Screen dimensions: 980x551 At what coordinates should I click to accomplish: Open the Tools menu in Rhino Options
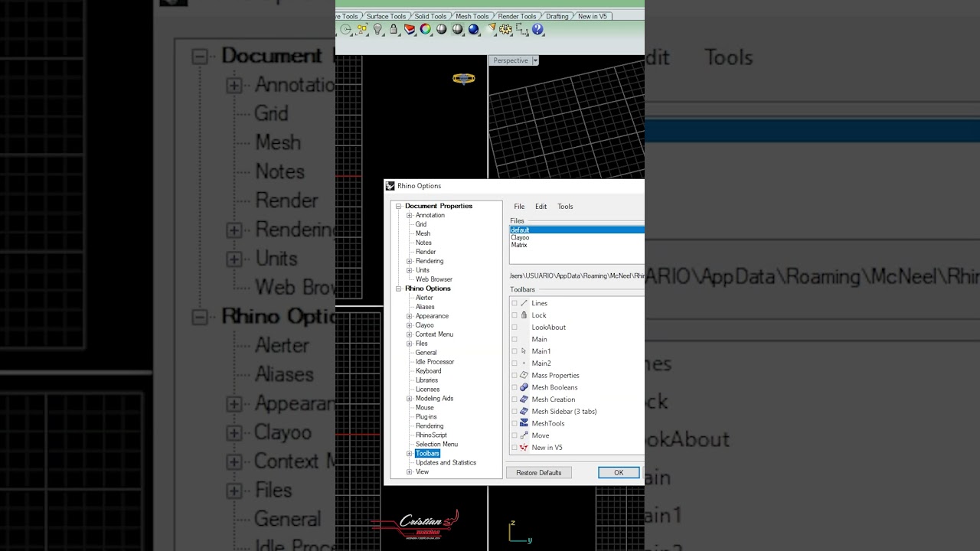tap(565, 207)
